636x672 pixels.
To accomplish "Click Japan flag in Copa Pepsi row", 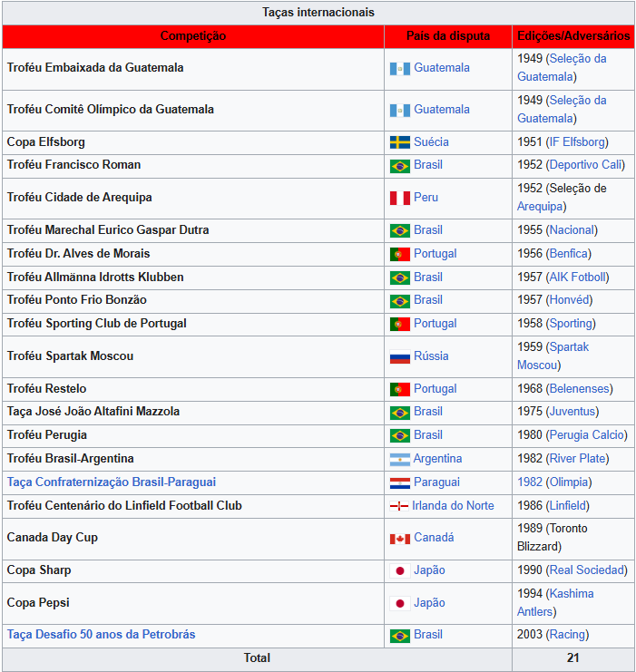I will click(x=400, y=603).
